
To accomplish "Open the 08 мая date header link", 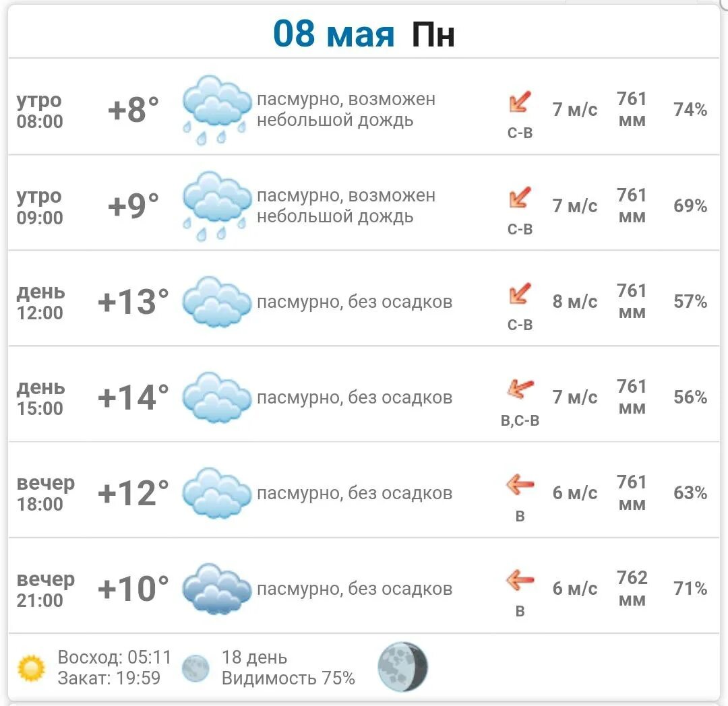I will coord(334,34).
